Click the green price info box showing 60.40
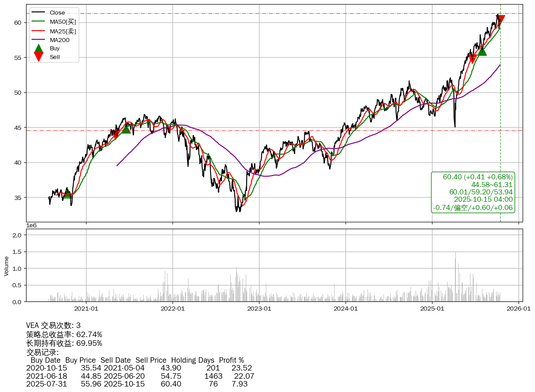The height and width of the screenshot is (392, 535). (473, 192)
